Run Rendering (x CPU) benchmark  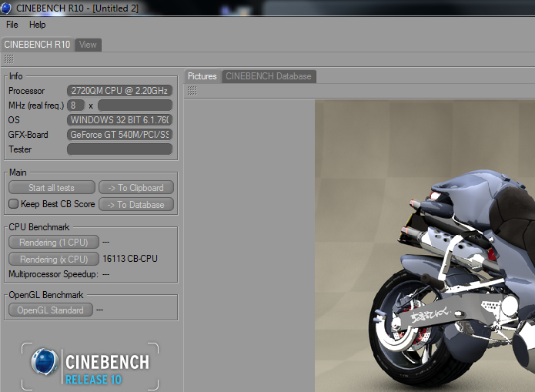pyautogui.click(x=53, y=259)
